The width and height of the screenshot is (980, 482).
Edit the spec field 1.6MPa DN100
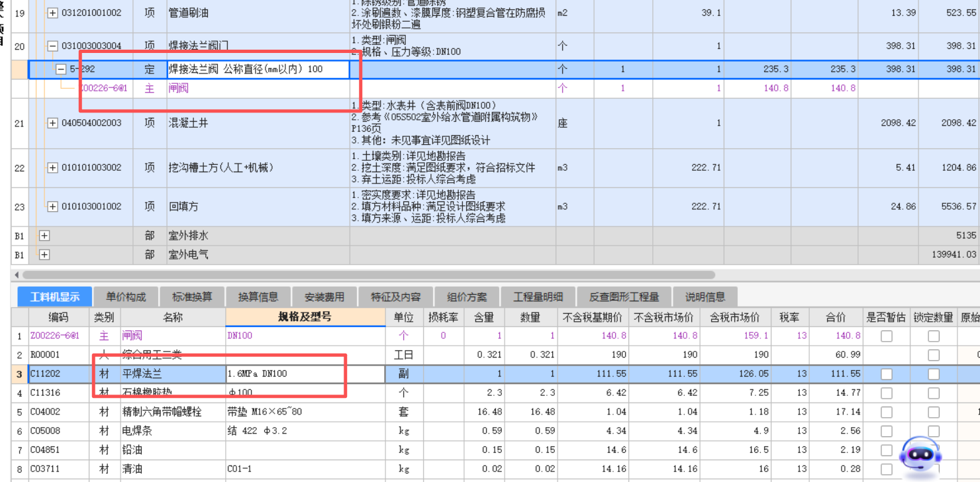pyautogui.click(x=305, y=374)
